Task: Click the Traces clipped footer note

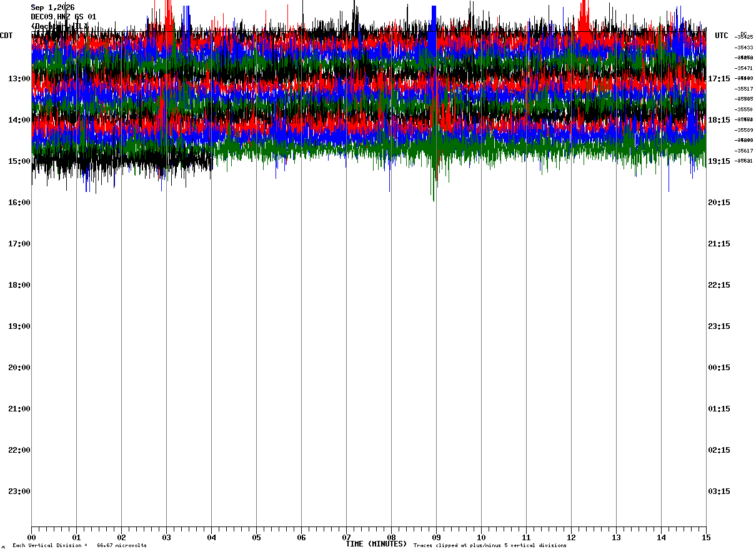Action: click(x=490, y=546)
